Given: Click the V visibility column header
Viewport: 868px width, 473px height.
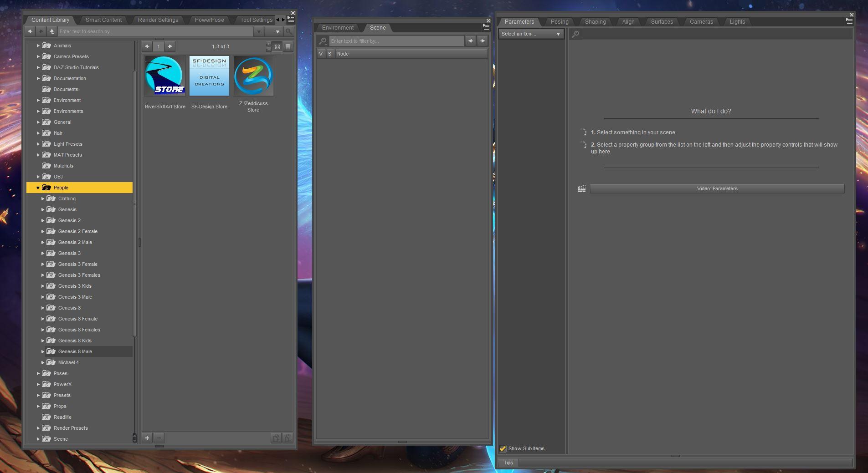Looking at the screenshot, I should pos(321,54).
